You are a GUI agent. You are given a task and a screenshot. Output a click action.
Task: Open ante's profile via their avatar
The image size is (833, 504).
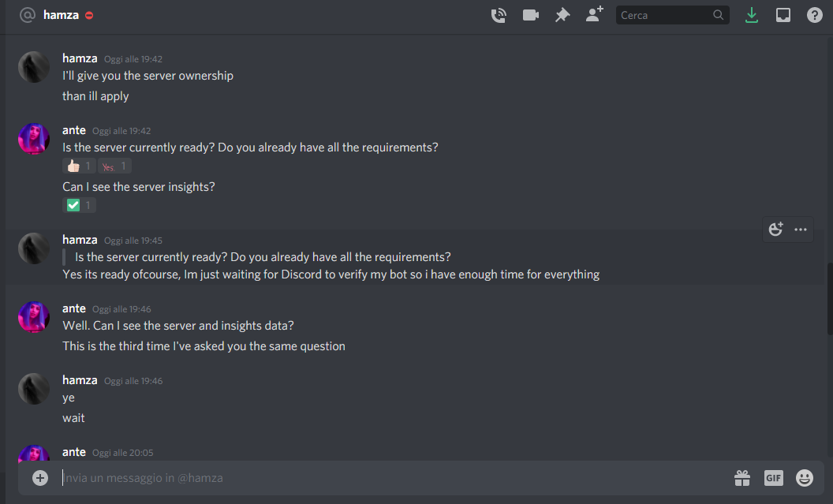click(33, 138)
